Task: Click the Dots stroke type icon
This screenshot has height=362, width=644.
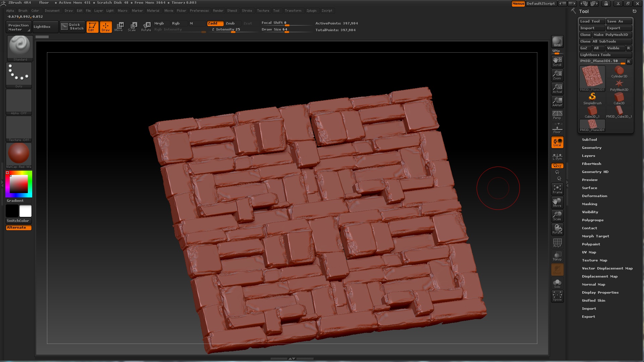Action: 19,74
